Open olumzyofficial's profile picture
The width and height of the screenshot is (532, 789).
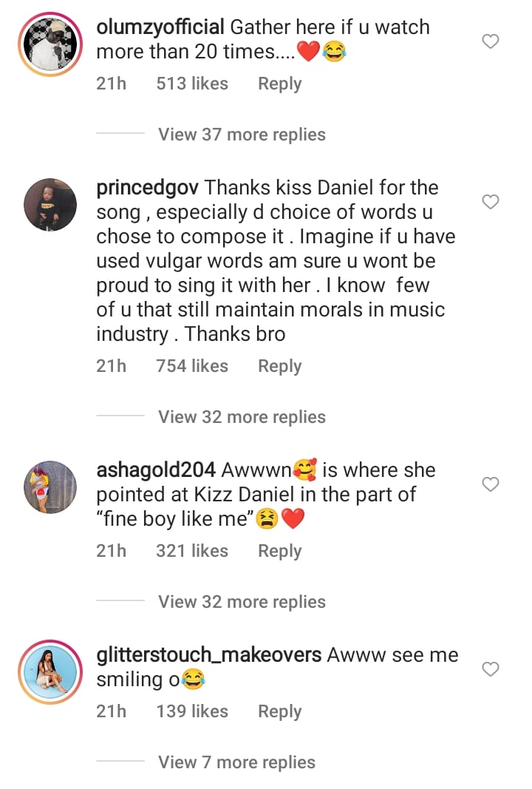pyautogui.click(x=50, y=44)
